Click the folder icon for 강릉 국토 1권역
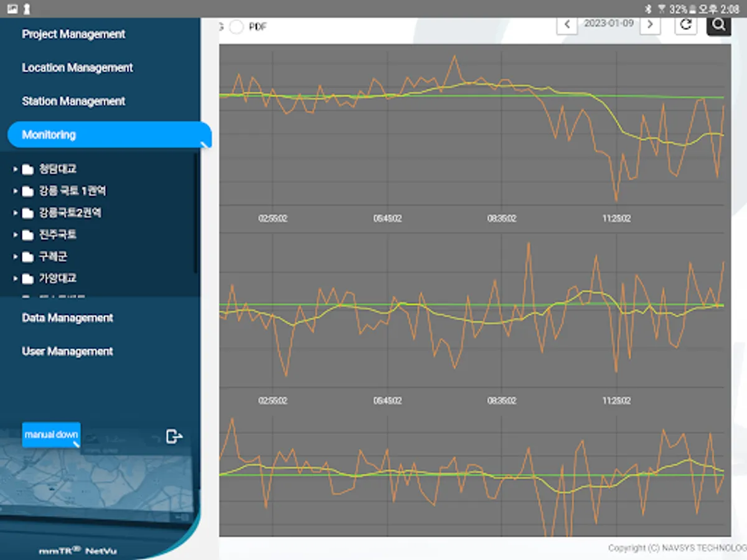 pos(27,191)
